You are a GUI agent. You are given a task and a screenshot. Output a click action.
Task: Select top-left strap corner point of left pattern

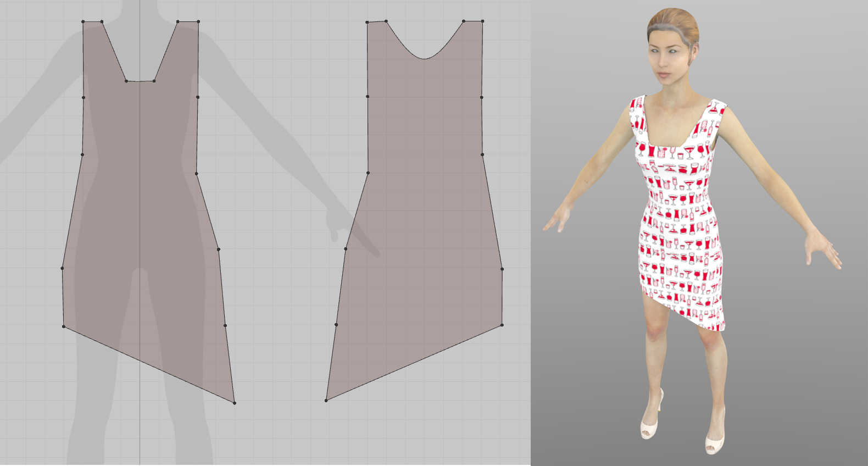(83, 22)
